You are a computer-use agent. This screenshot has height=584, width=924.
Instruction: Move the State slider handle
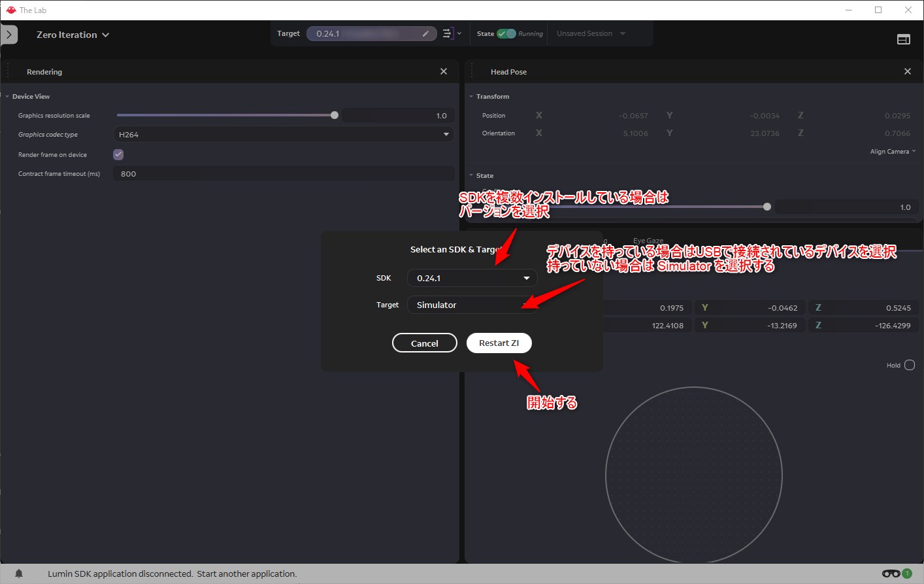pos(767,207)
